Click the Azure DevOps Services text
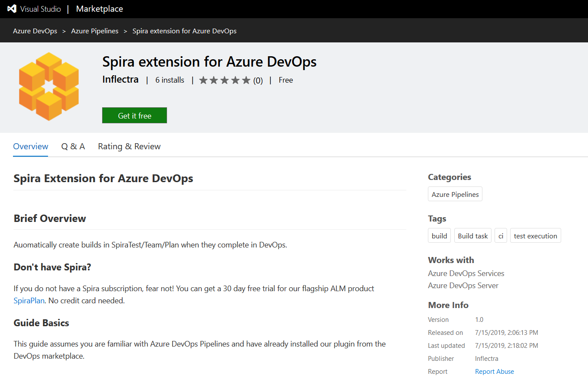The width and height of the screenshot is (588, 379). coord(466,273)
